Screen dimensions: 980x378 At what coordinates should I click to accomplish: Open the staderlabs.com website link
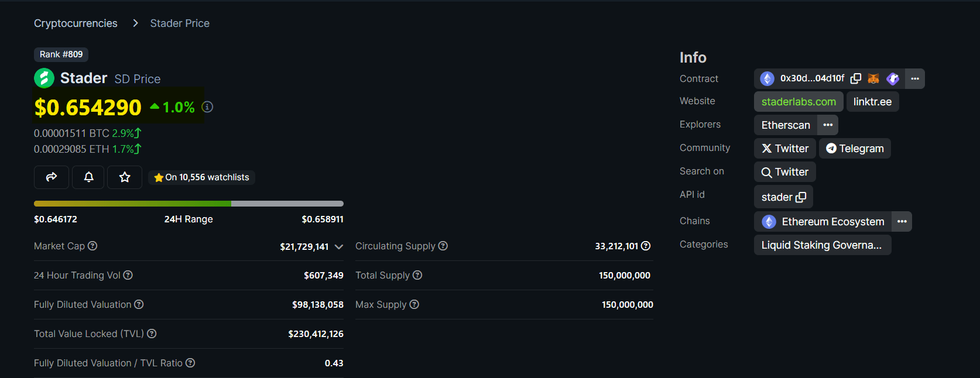click(x=799, y=102)
